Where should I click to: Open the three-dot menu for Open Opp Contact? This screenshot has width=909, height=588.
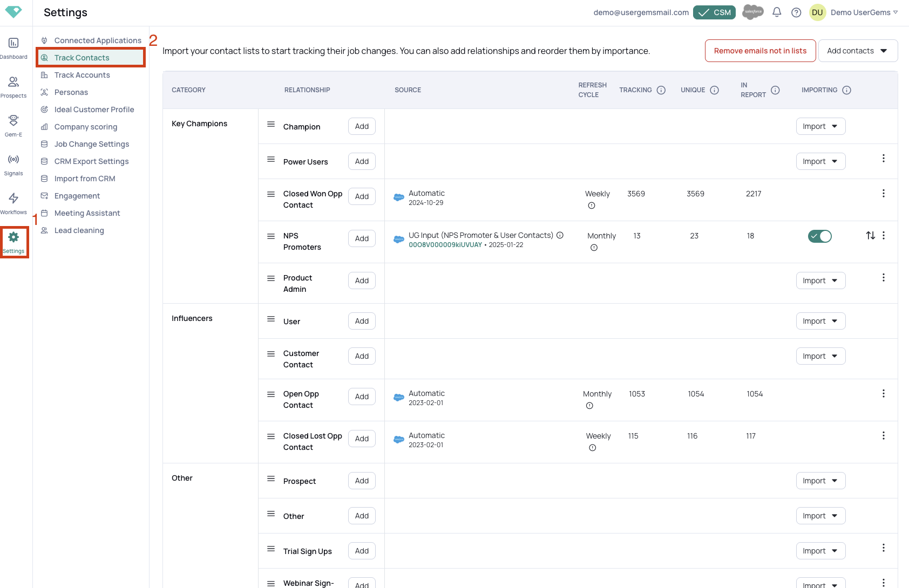point(883,393)
